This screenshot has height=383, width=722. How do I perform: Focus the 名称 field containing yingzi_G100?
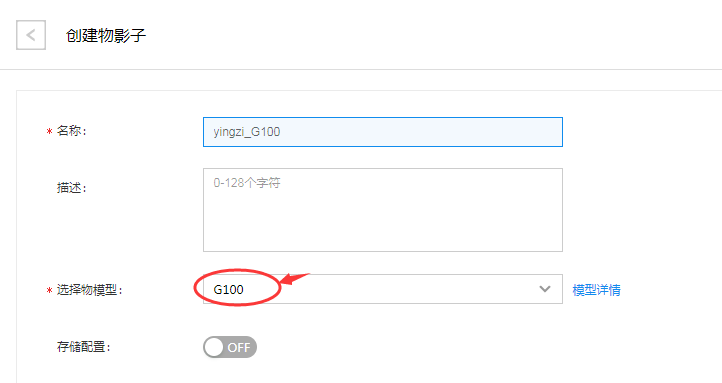pos(383,132)
